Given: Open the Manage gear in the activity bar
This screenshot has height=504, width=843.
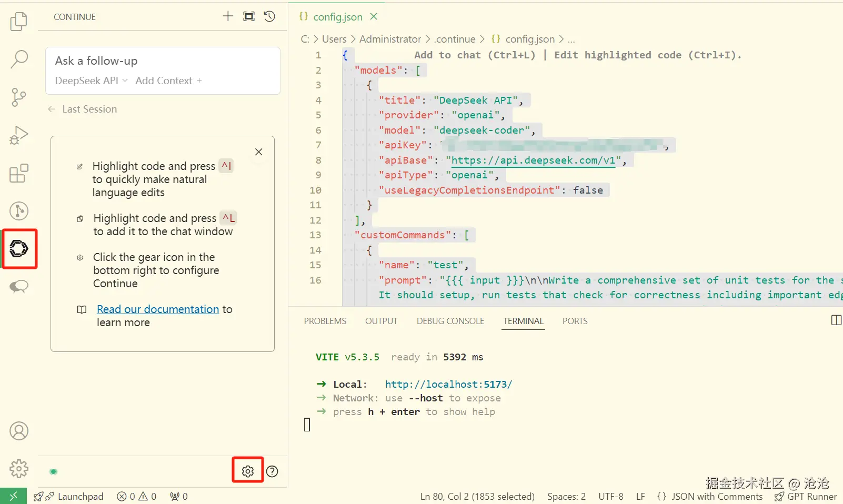Looking at the screenshot, I should pyautogui.click(x=19, y=468).
